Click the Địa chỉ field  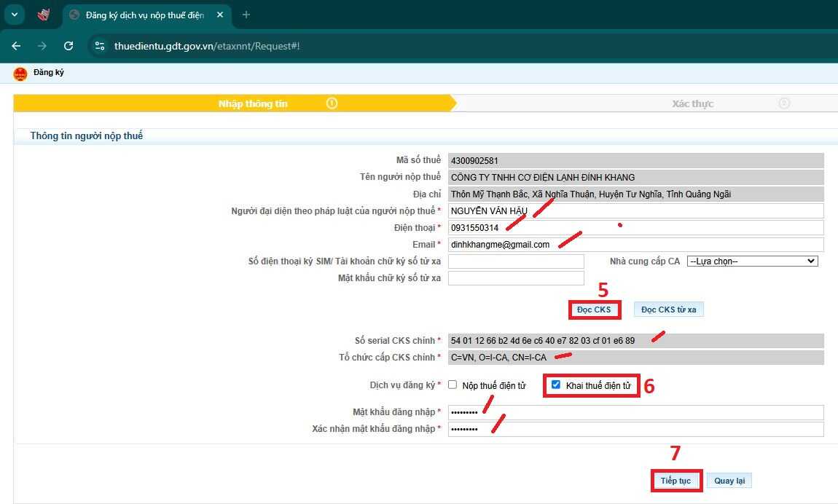[636, 194]
